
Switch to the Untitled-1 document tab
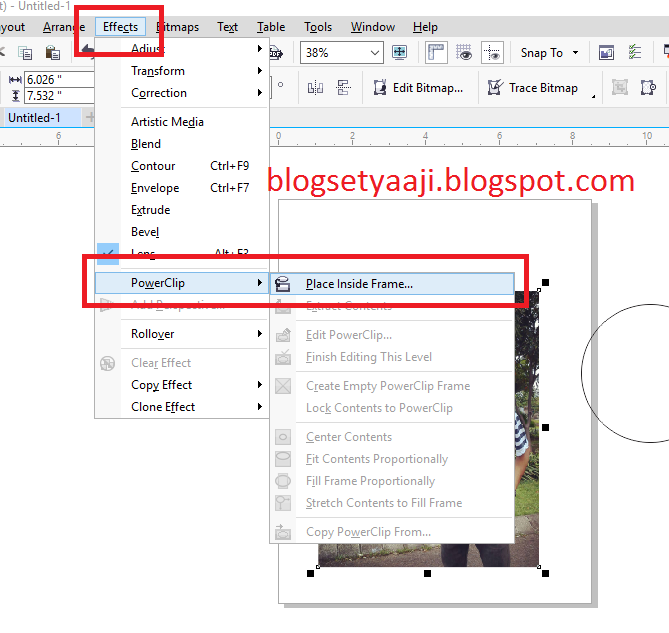(35, 118)
